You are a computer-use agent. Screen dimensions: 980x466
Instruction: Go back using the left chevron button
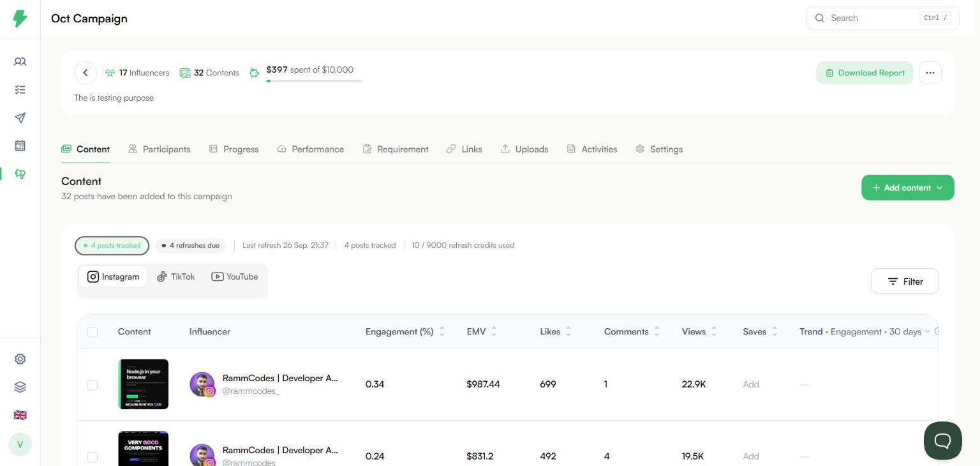click(x=85, y=73)
